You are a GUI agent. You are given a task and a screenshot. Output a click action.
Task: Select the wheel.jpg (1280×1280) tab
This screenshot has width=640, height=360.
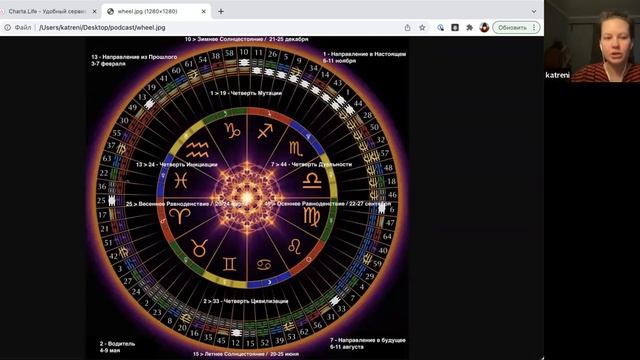click(x=156, y=11)
